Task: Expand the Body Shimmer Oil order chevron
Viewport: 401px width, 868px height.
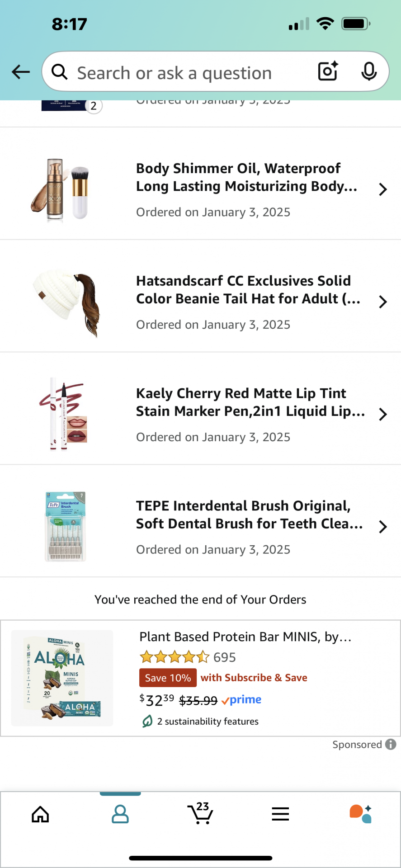Action: click(x=382, y=189)
